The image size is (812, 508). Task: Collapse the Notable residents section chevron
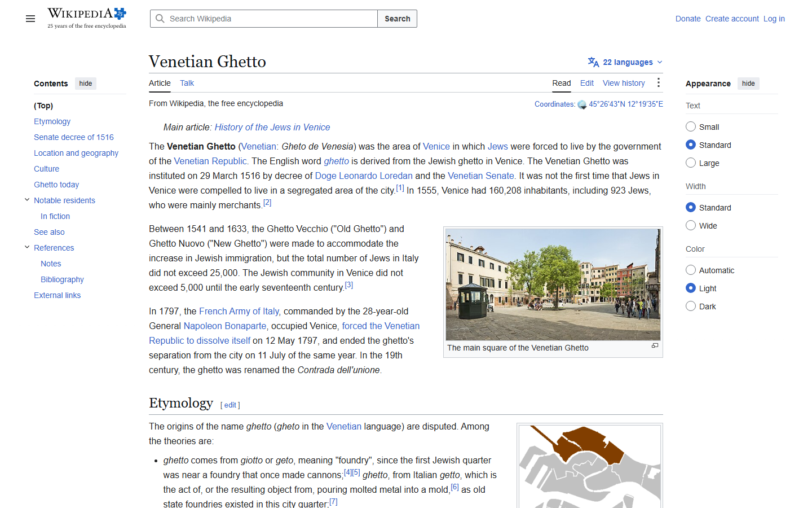(27, 200)
